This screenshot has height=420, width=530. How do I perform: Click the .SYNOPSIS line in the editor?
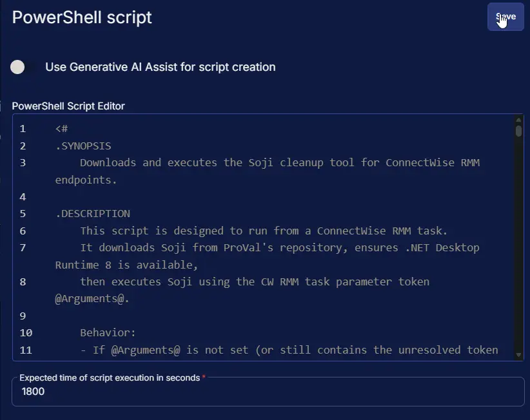pyautogui.click(x=83, y=146)
